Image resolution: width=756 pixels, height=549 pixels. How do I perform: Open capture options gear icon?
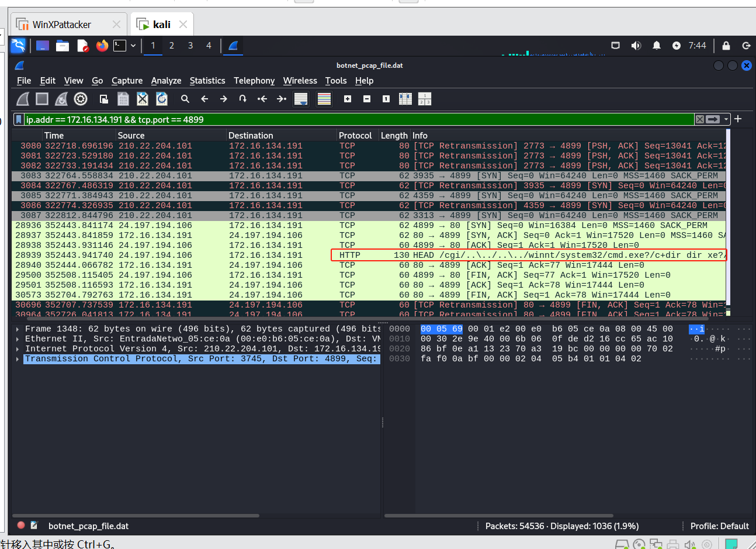(x=81, y=99)
